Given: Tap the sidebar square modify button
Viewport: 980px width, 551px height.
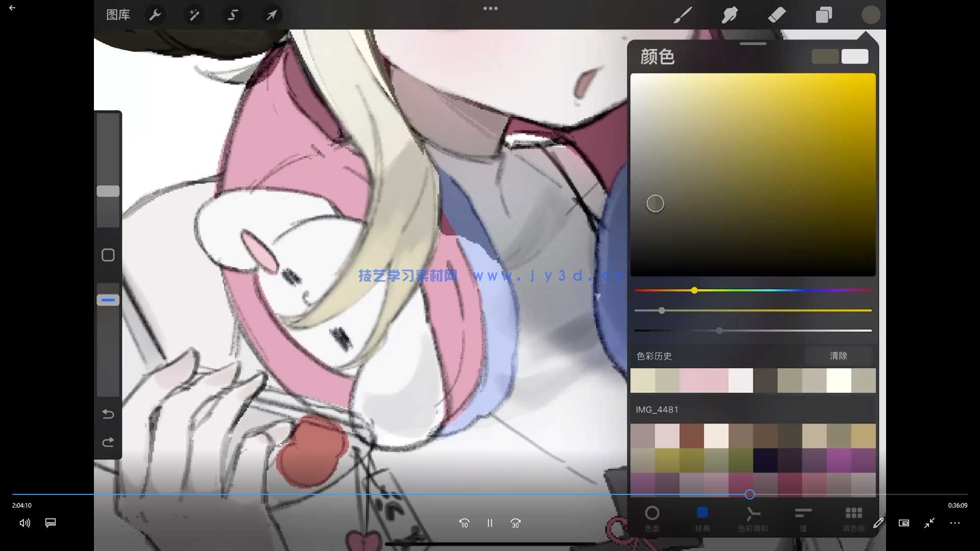Looking at the screenshot, I should 108,255.
